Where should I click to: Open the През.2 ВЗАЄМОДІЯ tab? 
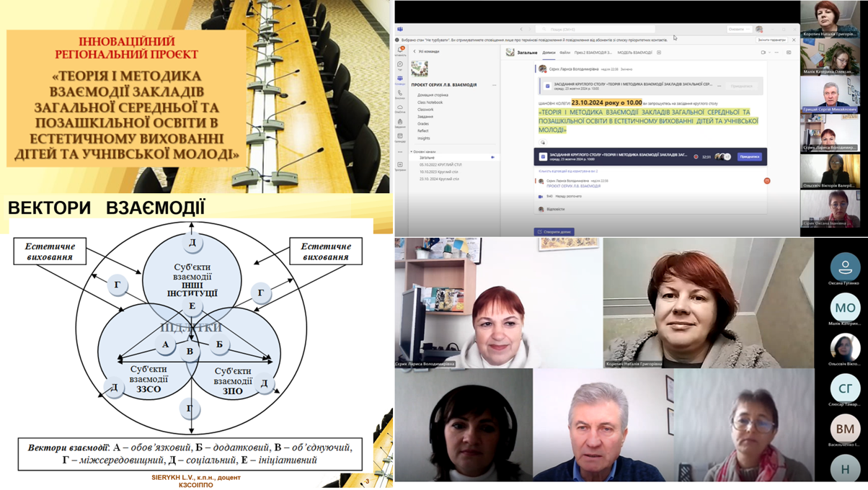[593, 53]
